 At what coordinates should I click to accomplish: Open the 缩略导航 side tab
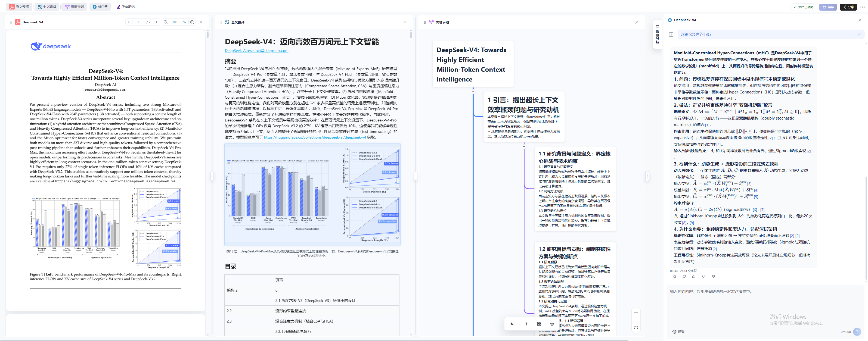coord(658,34)
